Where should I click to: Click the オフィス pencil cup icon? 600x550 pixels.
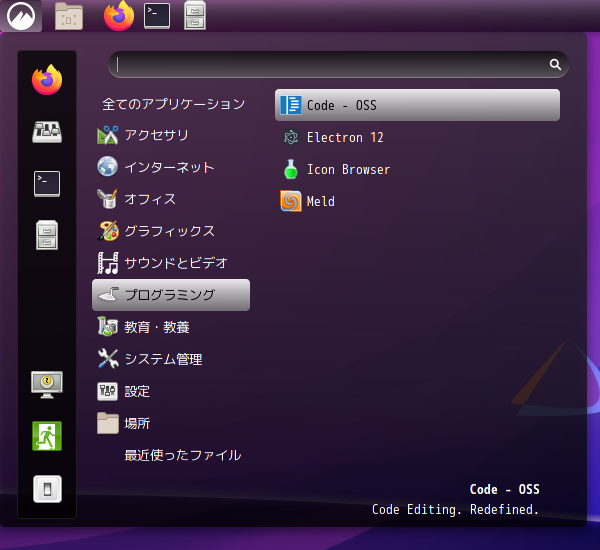(x=108, y=199)
